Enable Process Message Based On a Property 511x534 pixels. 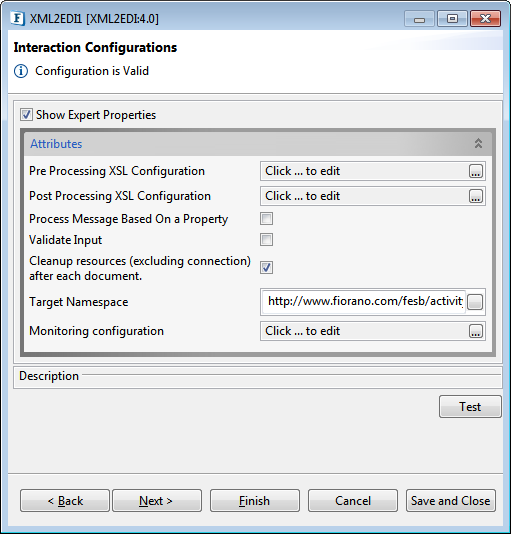(266, 219)
